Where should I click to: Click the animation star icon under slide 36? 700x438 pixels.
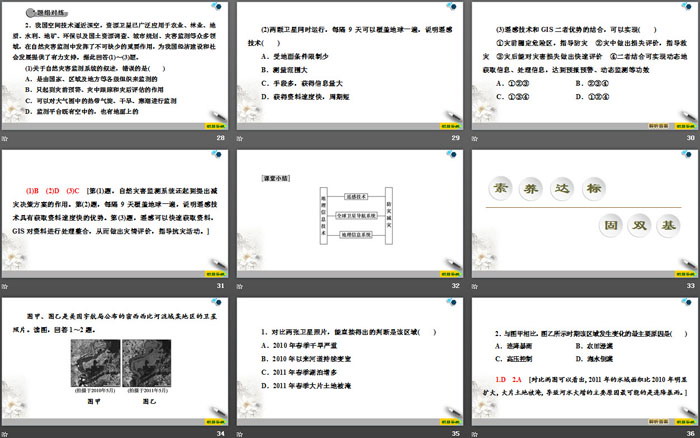472,432
